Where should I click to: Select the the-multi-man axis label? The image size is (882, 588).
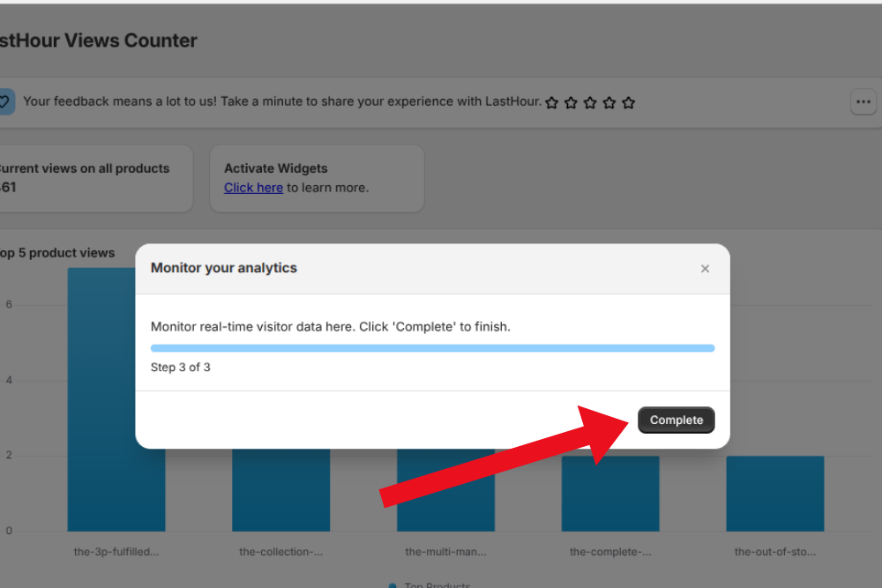coord(445,552)
